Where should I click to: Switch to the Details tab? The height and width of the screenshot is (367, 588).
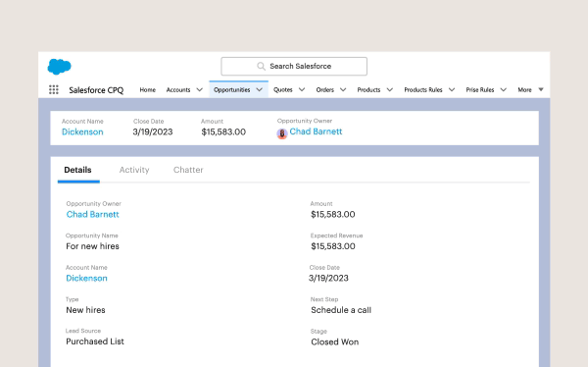77,170
